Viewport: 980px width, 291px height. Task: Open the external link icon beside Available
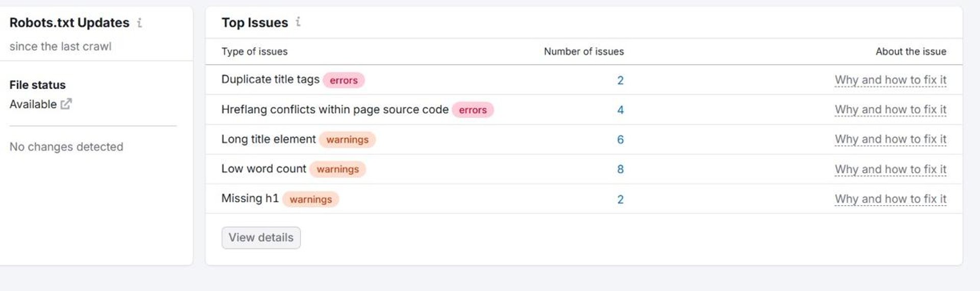[66, 104]
